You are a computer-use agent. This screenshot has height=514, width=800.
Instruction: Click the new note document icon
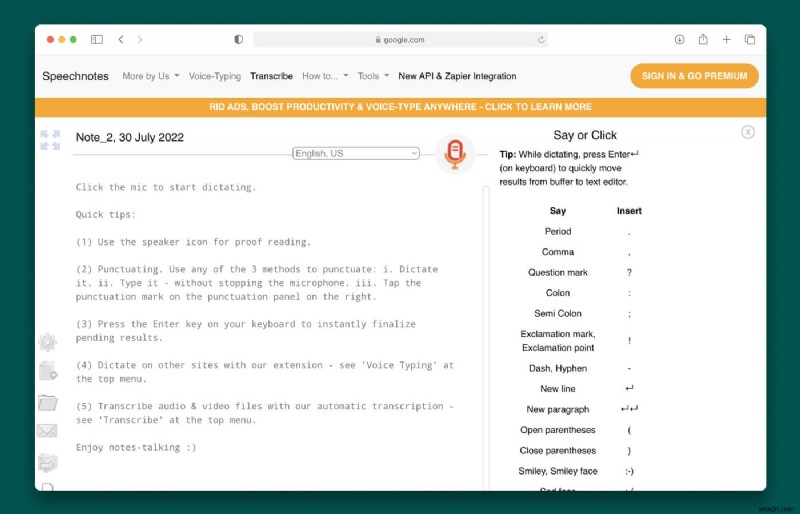point(48,371)
